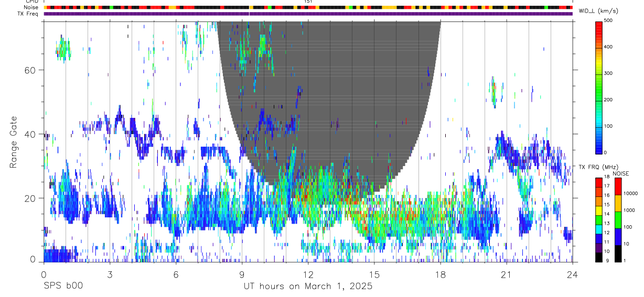Click the 'NOISE' legend title at right

pyautogui.click(x=621, y=173)
